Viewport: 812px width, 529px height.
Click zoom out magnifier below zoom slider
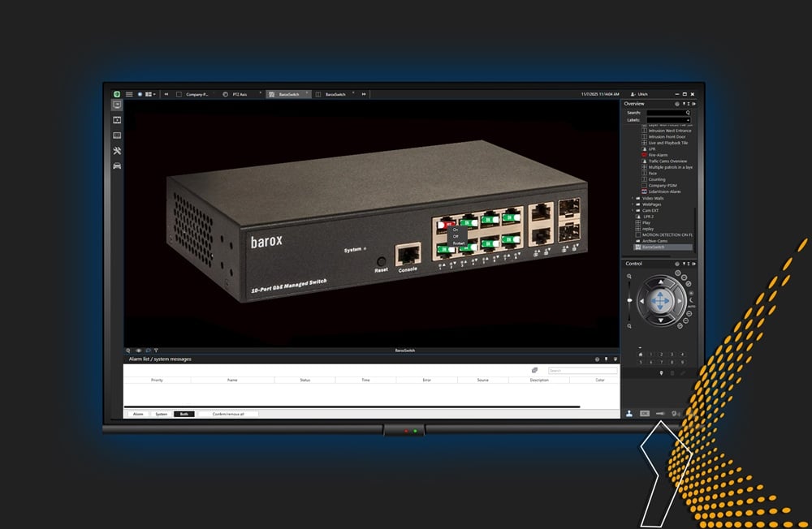pyautogui.click(x=629, y=326)
